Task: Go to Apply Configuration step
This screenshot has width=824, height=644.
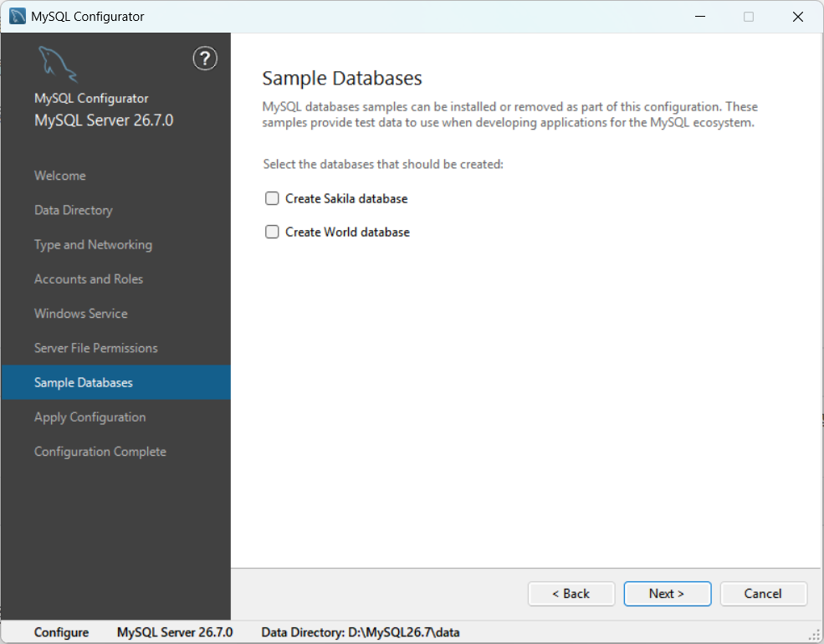Action: (x=90, y=417)
